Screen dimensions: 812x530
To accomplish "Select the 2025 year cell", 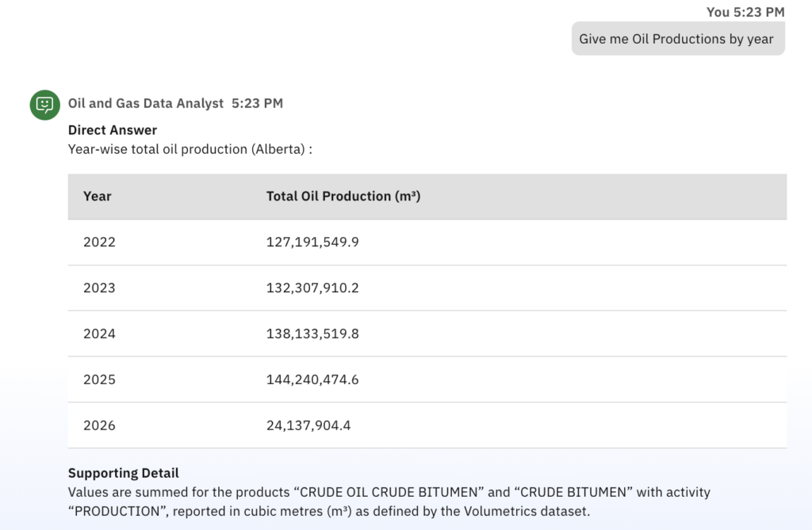I will [99, 380].
